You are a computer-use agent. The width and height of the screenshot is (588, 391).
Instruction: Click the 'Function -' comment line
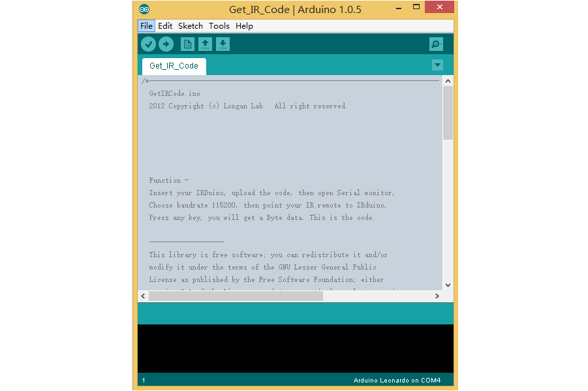tap(169, 181)
